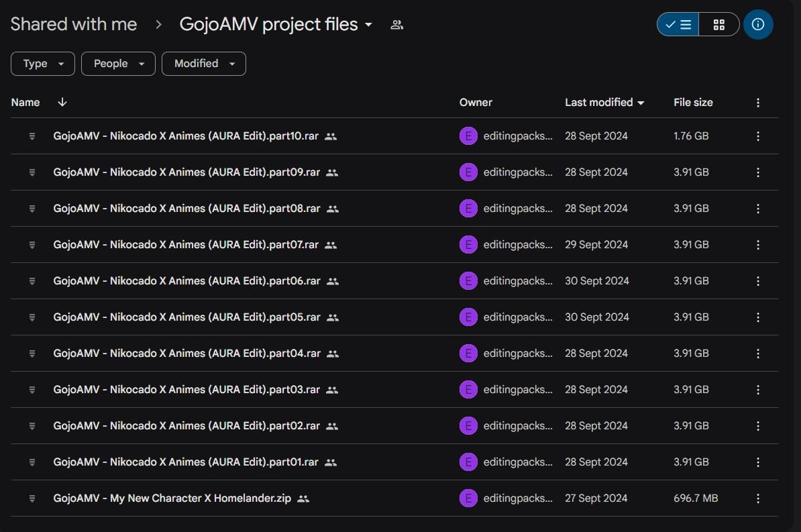Viewport: 801px width, 532px height.
Task: Click the shared icon next to part06.rar
Action: (333, 281)
